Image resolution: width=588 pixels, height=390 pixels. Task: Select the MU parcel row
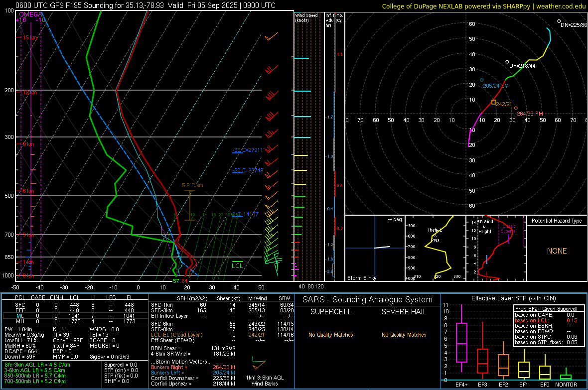pyautogui.click(x=75, y=321)
